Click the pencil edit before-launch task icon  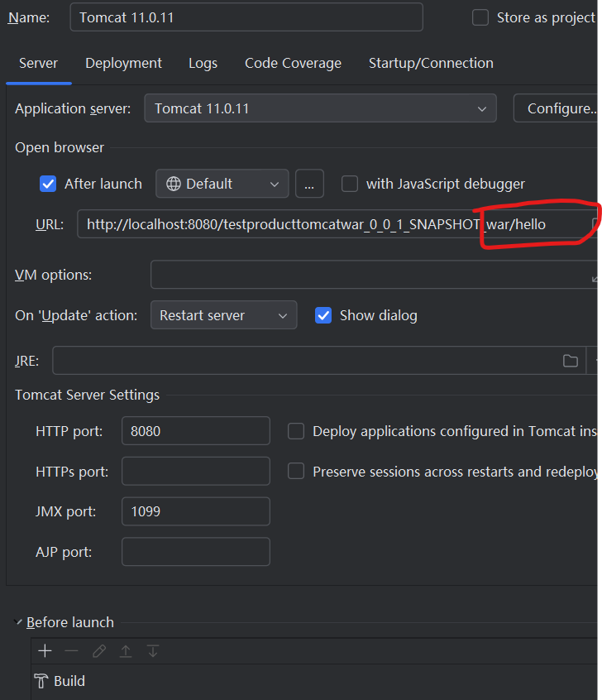[99, 651]
